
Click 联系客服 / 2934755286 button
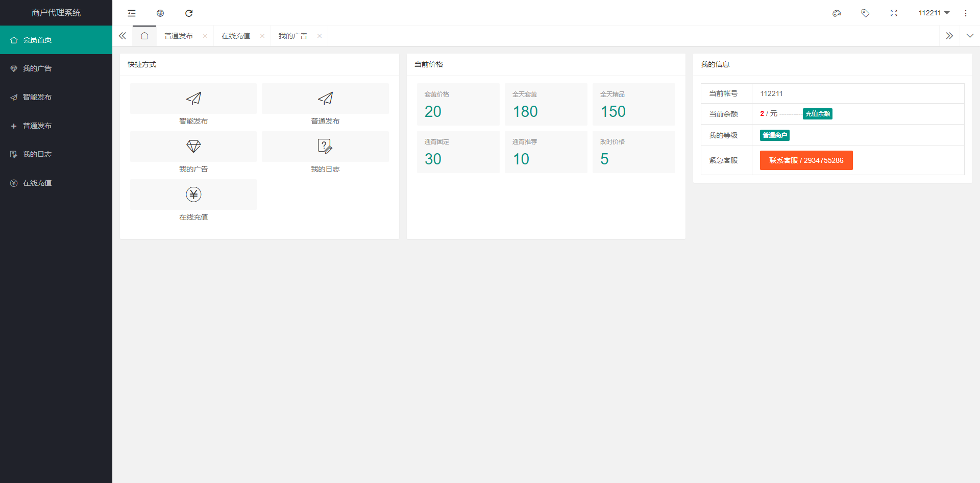[x=806, y=160]
